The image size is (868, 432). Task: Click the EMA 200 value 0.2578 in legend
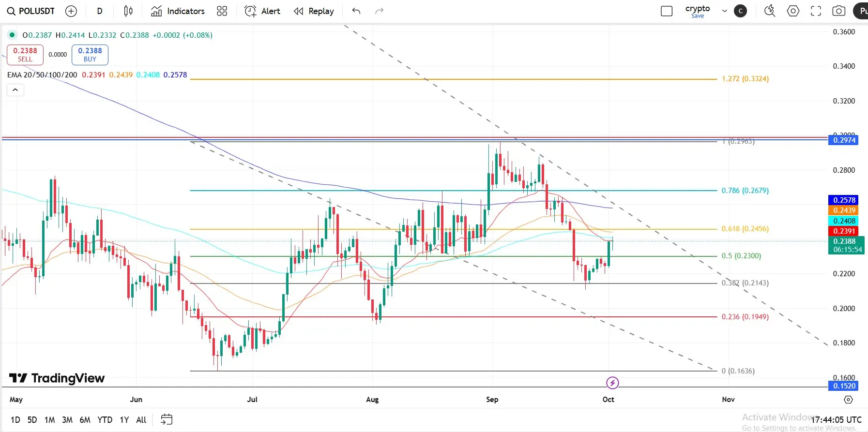175,75
